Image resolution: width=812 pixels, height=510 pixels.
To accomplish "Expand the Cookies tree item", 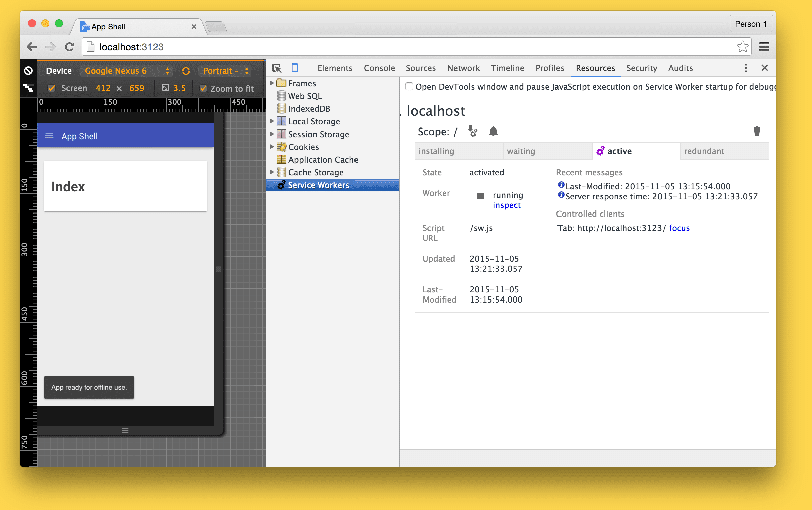I will 274,146.
